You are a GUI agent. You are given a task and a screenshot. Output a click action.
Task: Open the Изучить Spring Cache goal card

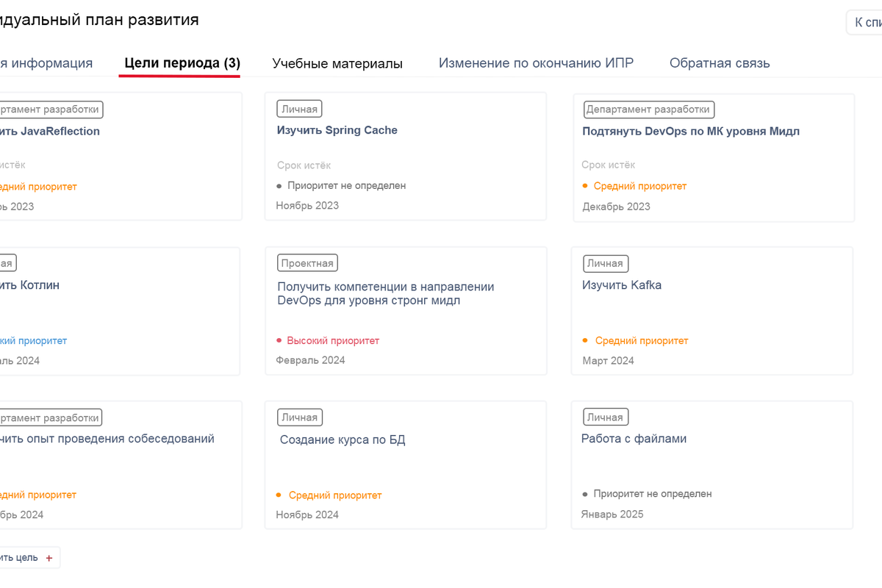337,130
